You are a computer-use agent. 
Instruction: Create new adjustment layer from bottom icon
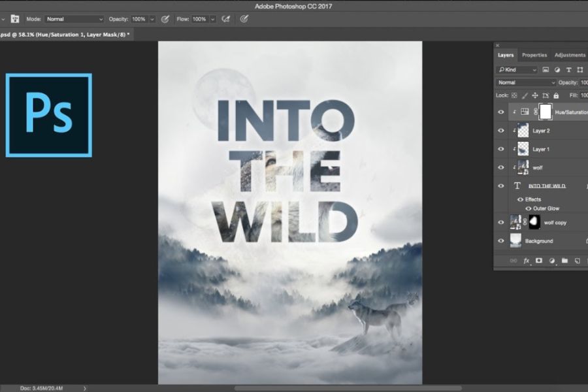coord(552,260)
